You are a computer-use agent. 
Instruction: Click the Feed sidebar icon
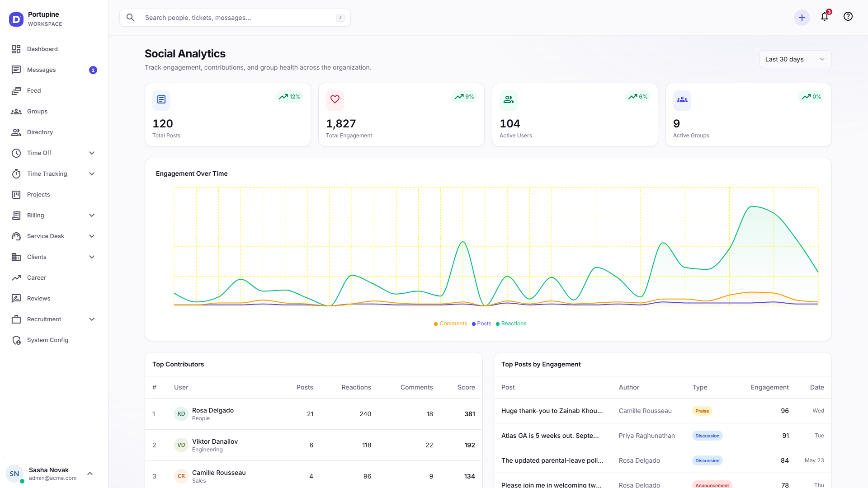[x=16, y=91]
